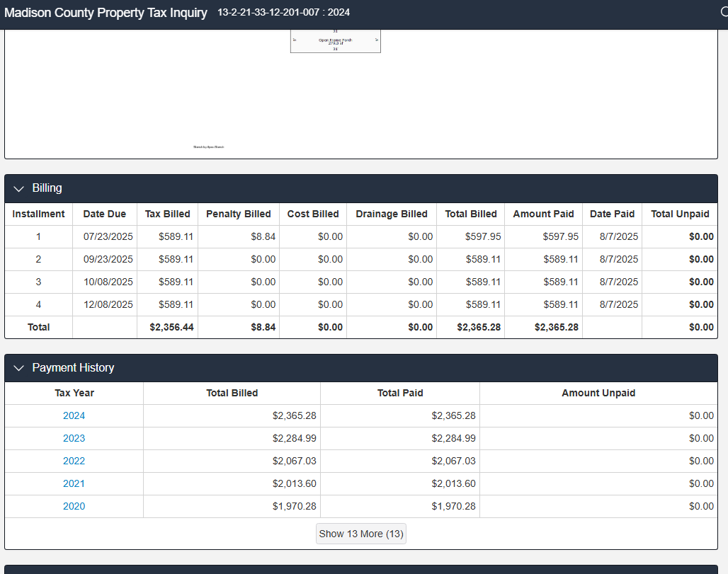Click the parcel number text in header

[x=283, y=13]
